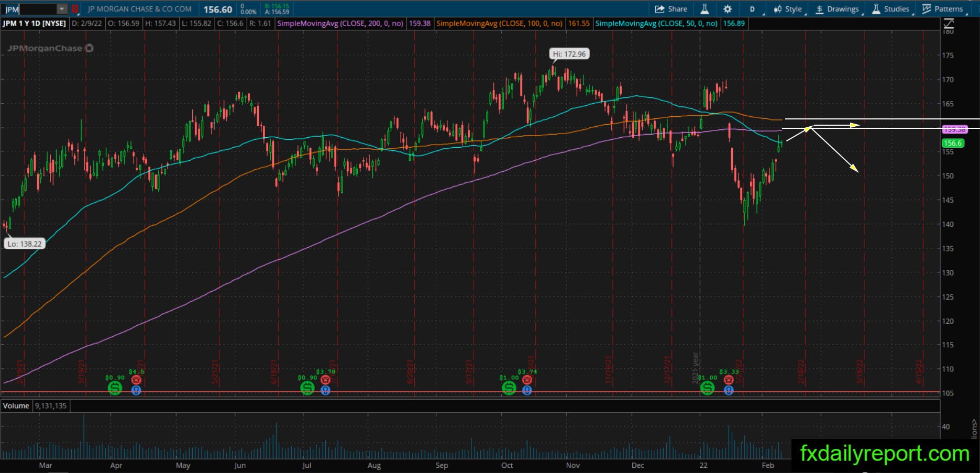
Task: Select the 200-period SimpleMovingAvg label
Action: point(340,24)
